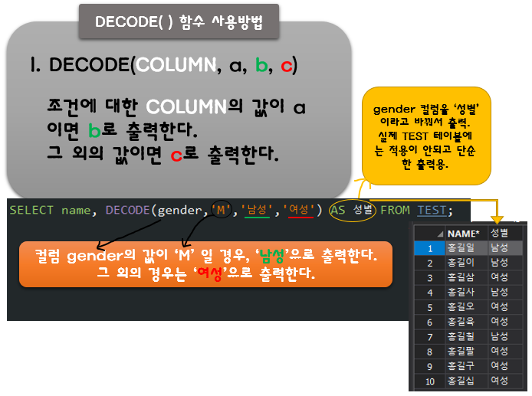Click the AS keyword in the SQL query

338,211
